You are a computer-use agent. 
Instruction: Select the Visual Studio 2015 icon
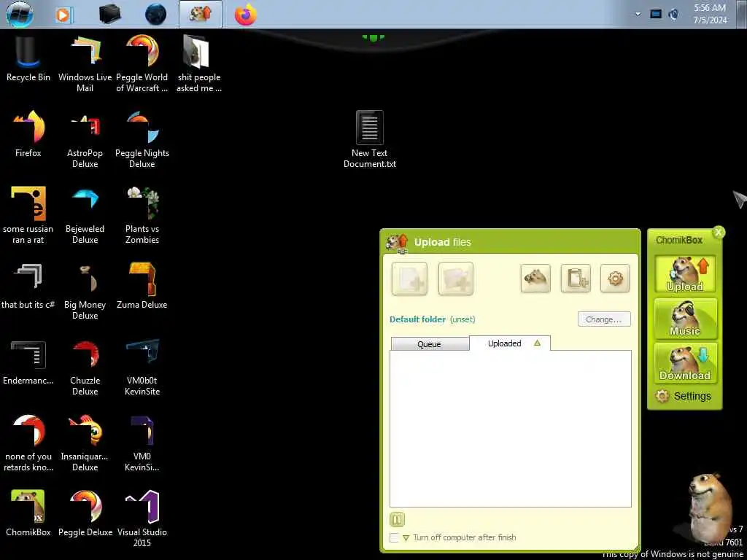(142, 518)
